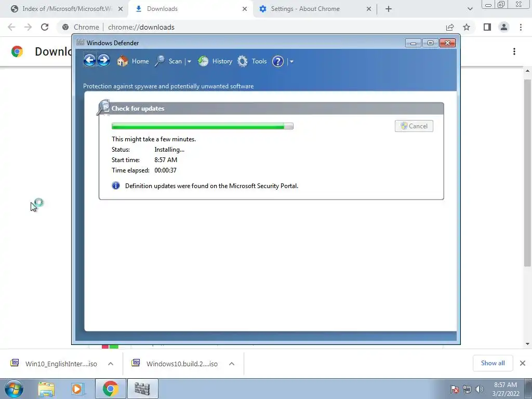
Task: Go forward in Windows Defender navigation
Action: pyautogui.click(x=103, y=61)
